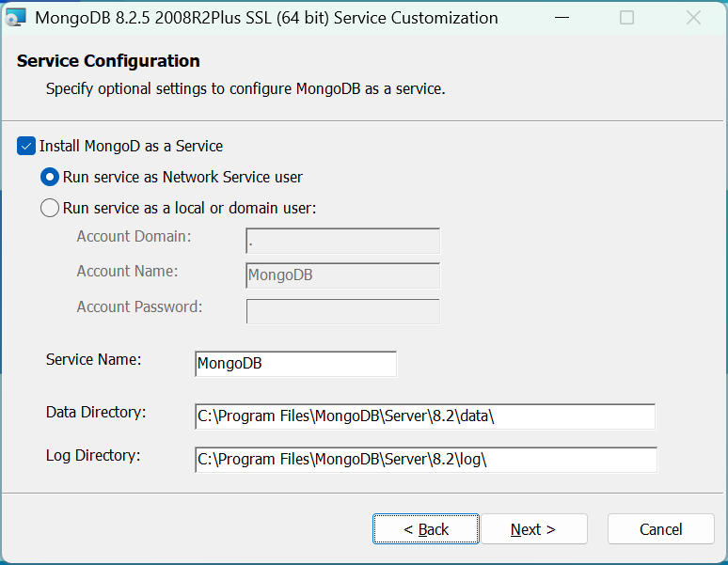Minimize the Service Customization window
This screenshot has height=565, width=728.
(x=561, y=18)
